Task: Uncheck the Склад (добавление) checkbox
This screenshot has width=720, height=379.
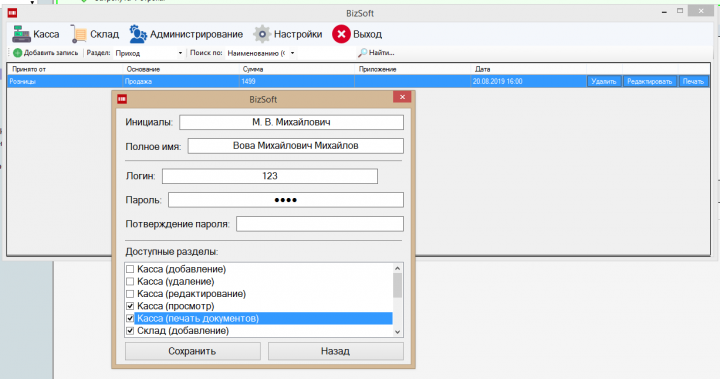Action: [x=130, y=331]
